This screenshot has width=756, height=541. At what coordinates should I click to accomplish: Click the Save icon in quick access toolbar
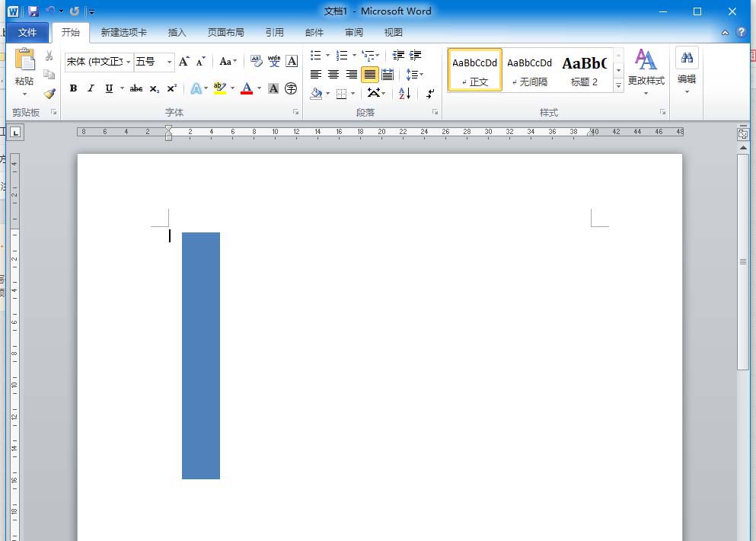pyautogui.click(x=33, y=11)
